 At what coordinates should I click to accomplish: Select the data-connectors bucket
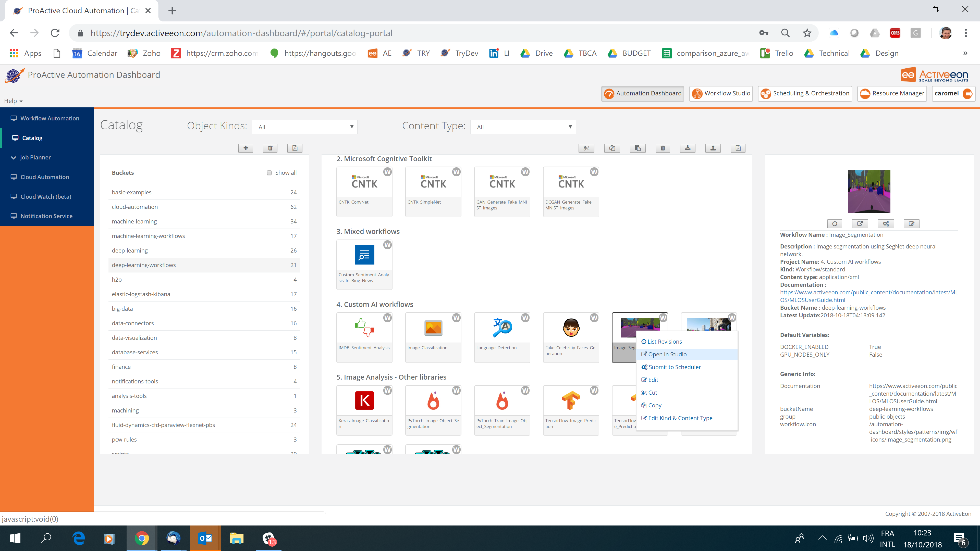tap(204, 323)
